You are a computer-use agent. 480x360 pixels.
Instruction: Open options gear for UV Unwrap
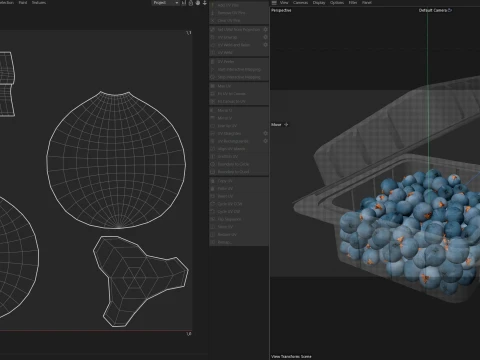click(x=265, y=37)
